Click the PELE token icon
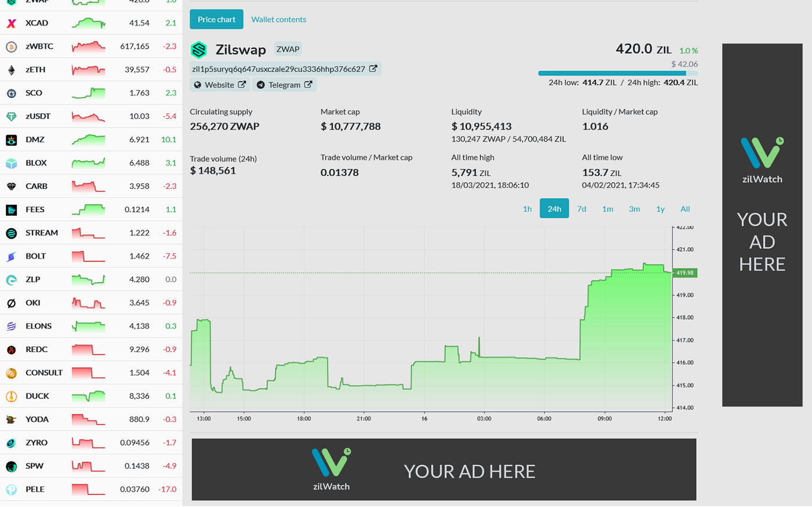 click(11, 490)
